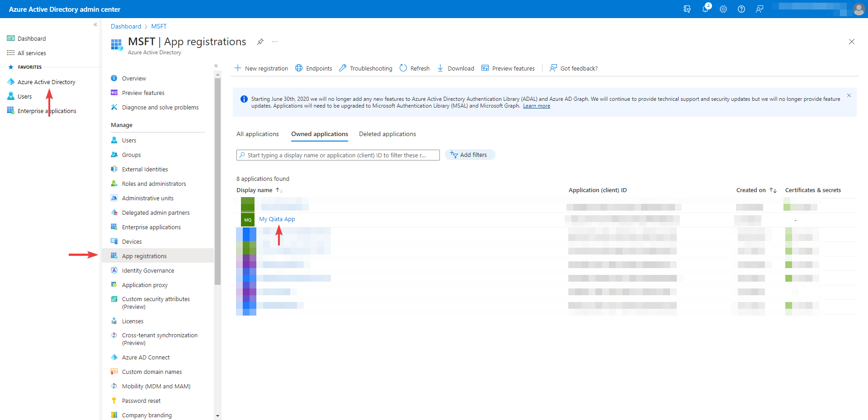Download the app registrations list
Viewport: 868px width, 420px height.
tap(456, 68)
